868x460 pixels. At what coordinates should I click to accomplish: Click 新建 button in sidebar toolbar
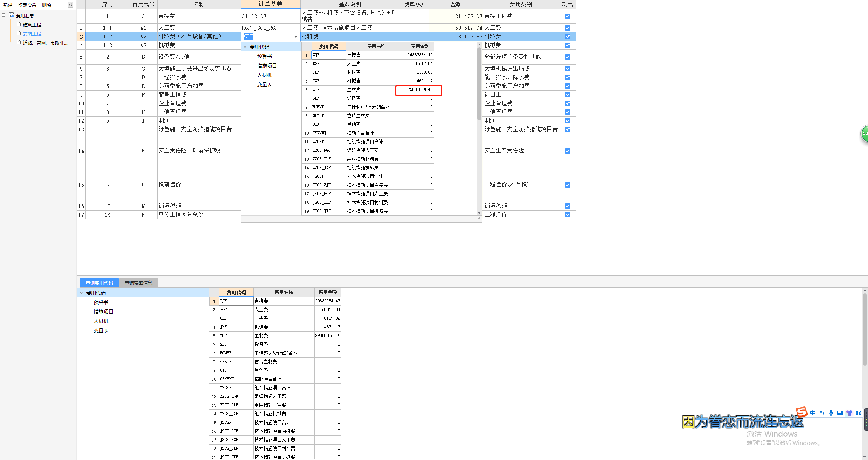click(8, 5)
